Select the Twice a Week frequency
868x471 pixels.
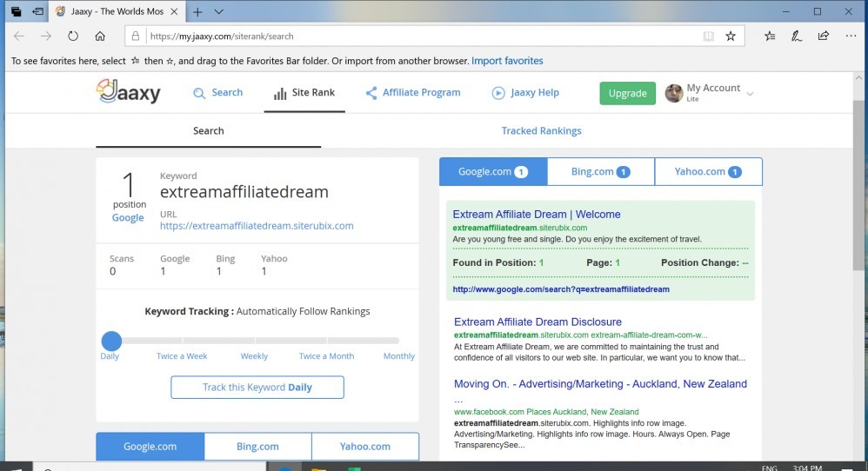(x=182, y=356)
